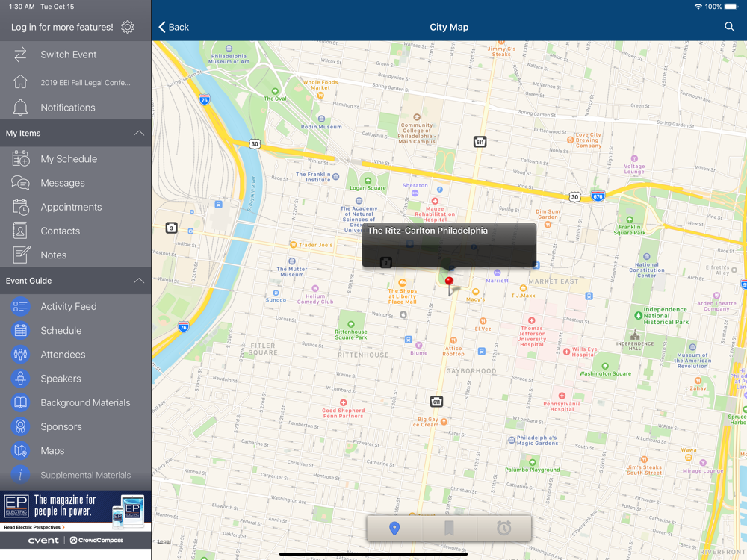Tap the Whole Foods Market marker

tap(320, 96)
